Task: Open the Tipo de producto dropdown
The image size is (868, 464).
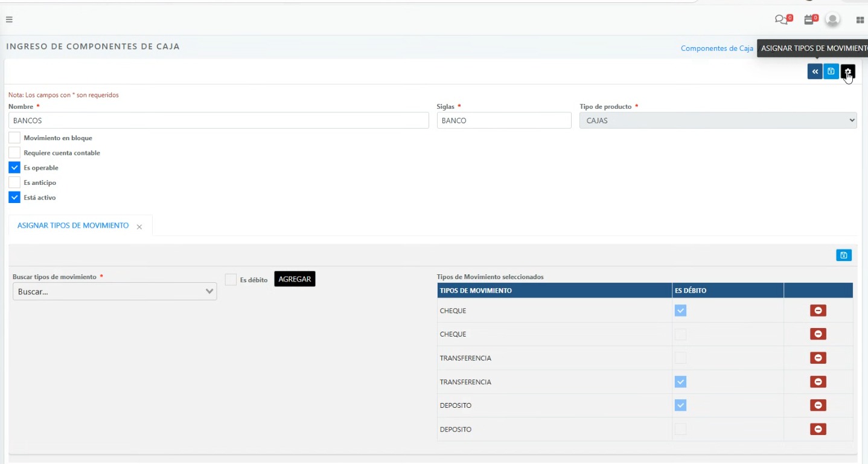Action: tap(718, 120)
